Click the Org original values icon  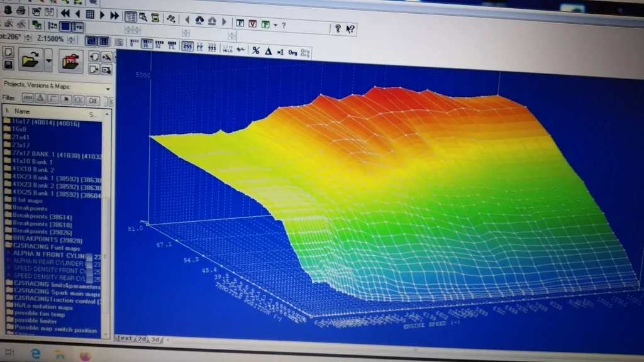[292, 52]
